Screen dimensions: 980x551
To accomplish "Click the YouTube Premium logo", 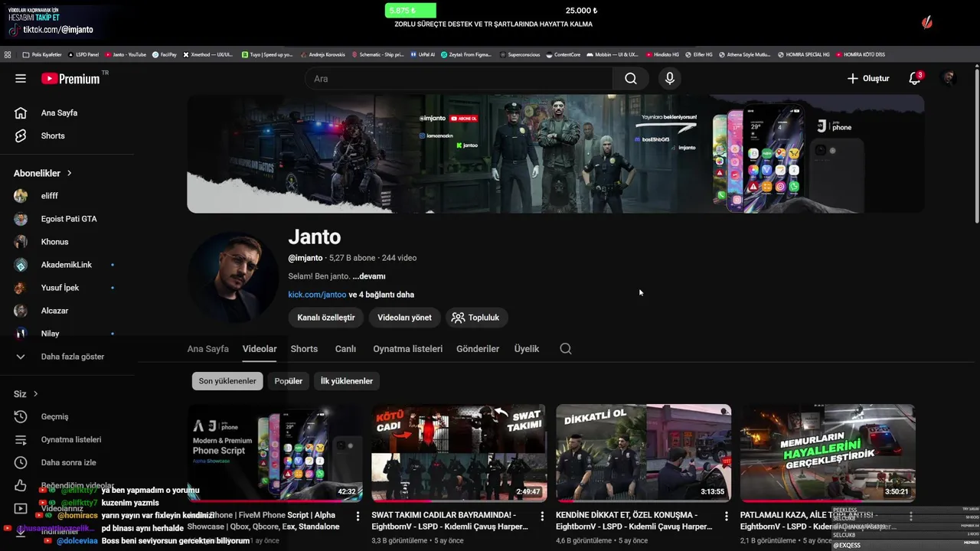I will tap(70, 79).
